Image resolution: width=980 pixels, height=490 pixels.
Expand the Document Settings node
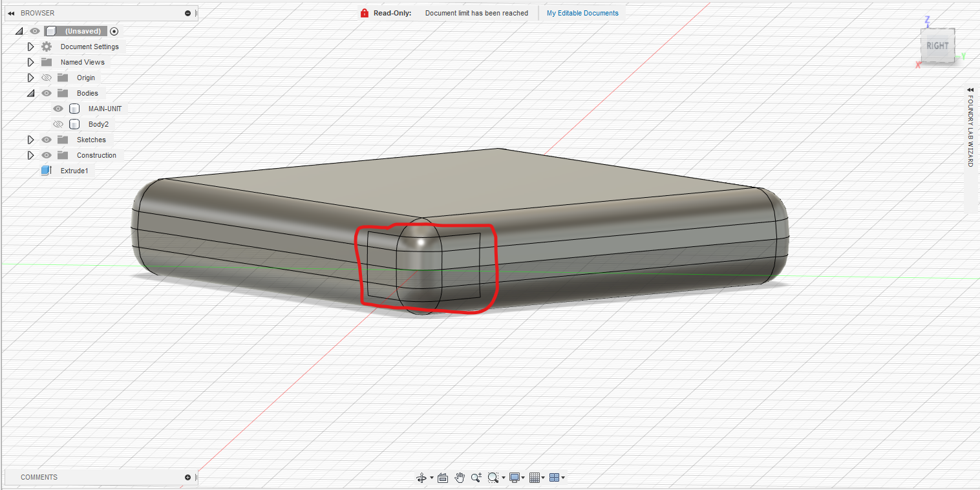30,46
